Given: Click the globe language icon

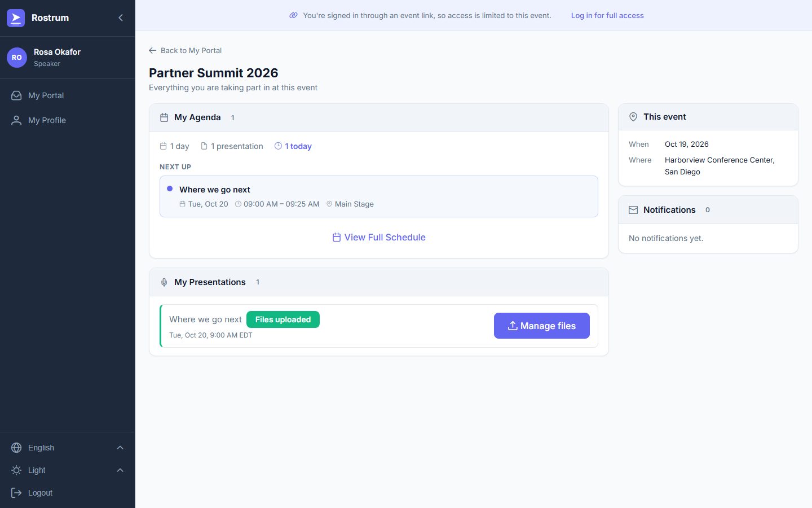Looking at the screenshot, I should [x=16, y=448].
